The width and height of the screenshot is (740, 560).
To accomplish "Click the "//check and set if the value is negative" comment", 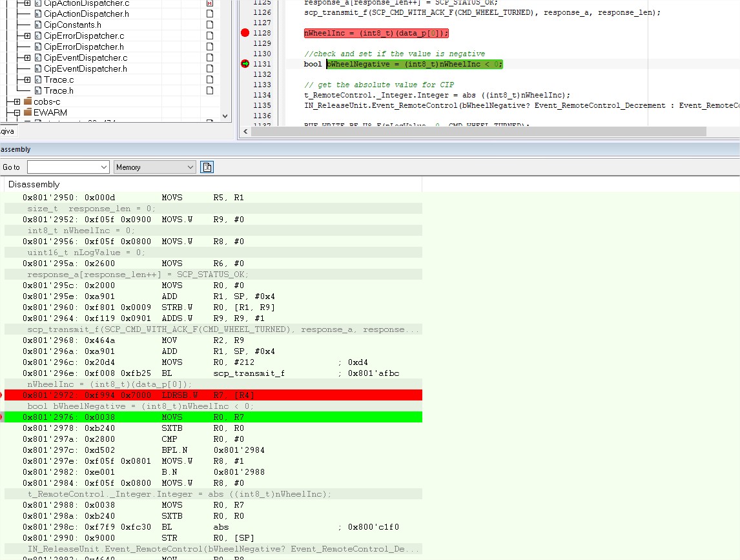I will 394,54.
